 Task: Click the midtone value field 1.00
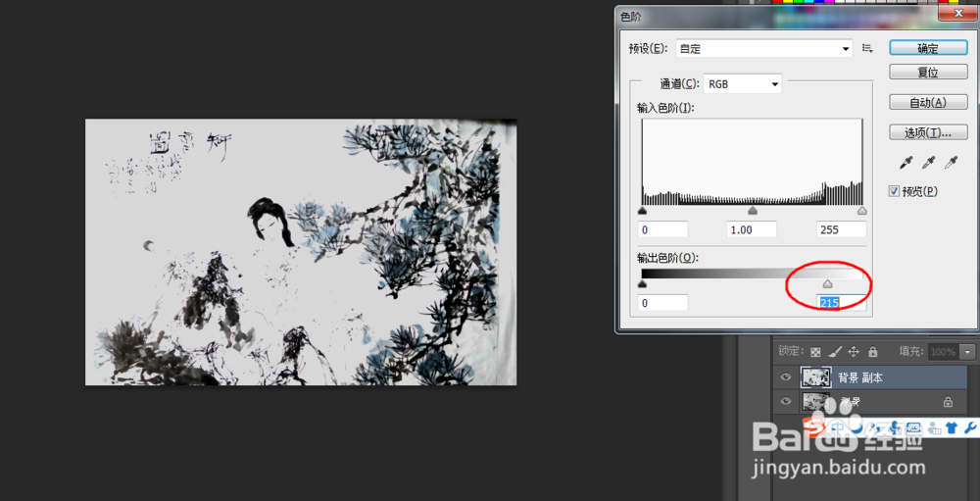tap(752, 229)
